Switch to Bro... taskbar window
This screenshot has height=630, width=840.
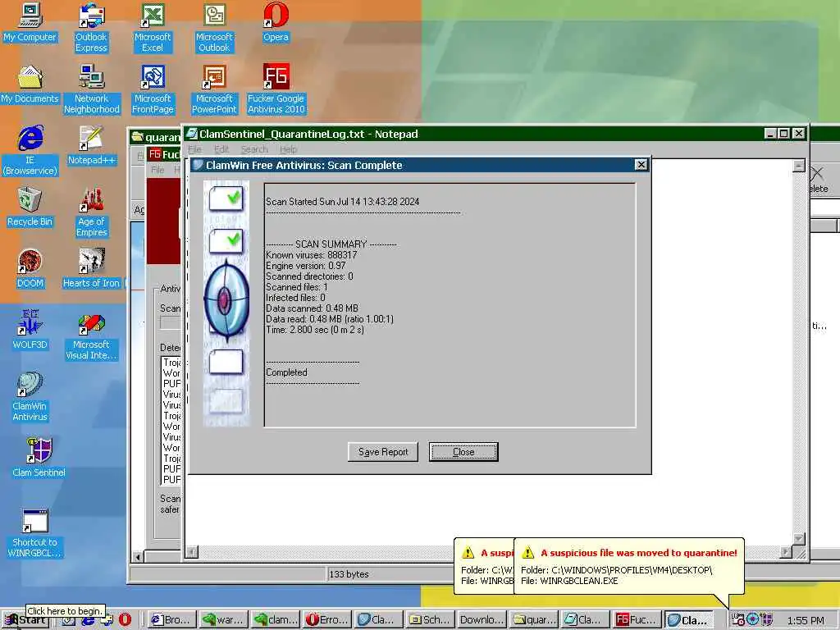tap(171, 620)
